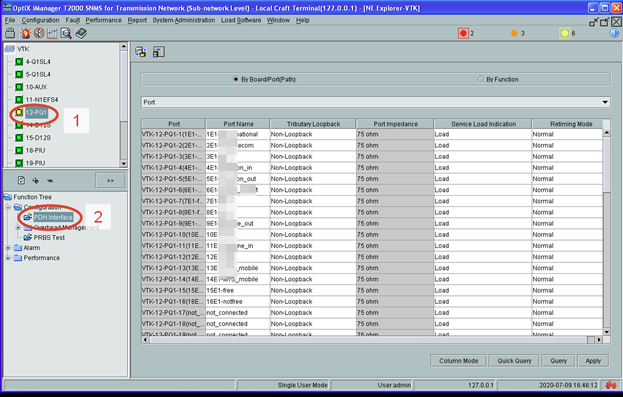623x397 pixels.
Task: Open the Fault menu
Action: [x=73, y=20]
